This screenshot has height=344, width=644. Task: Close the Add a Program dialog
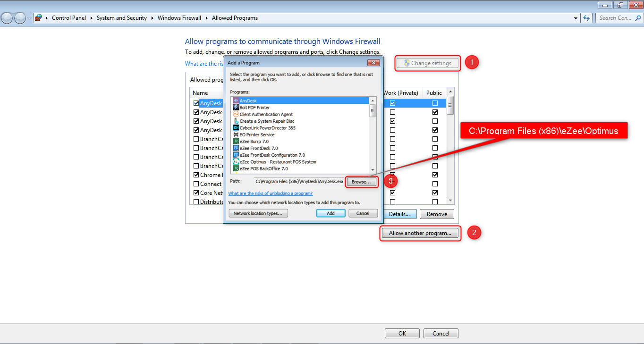point(373,62)
